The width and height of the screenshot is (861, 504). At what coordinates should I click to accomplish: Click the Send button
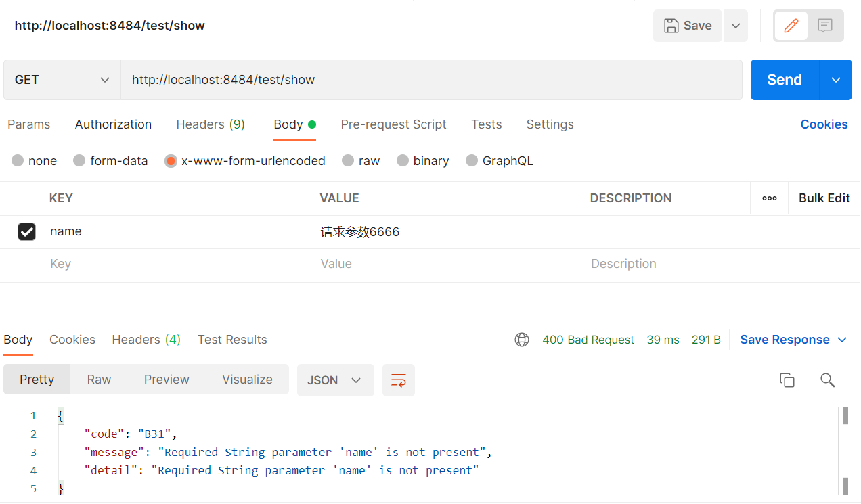coord(784,79)
